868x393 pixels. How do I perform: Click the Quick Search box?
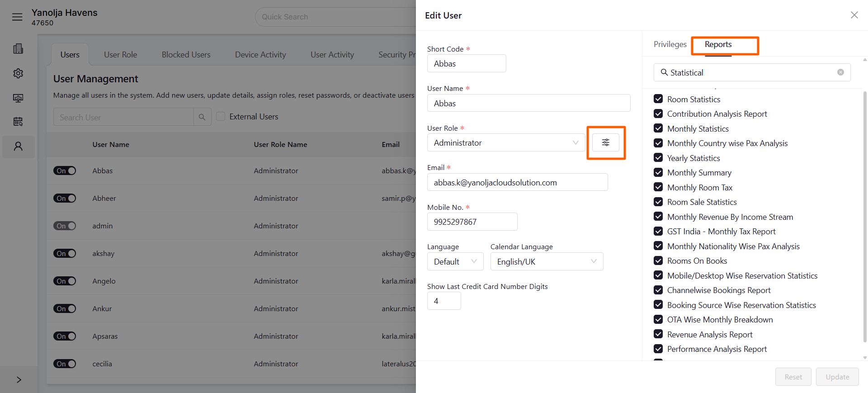point(335,17)
